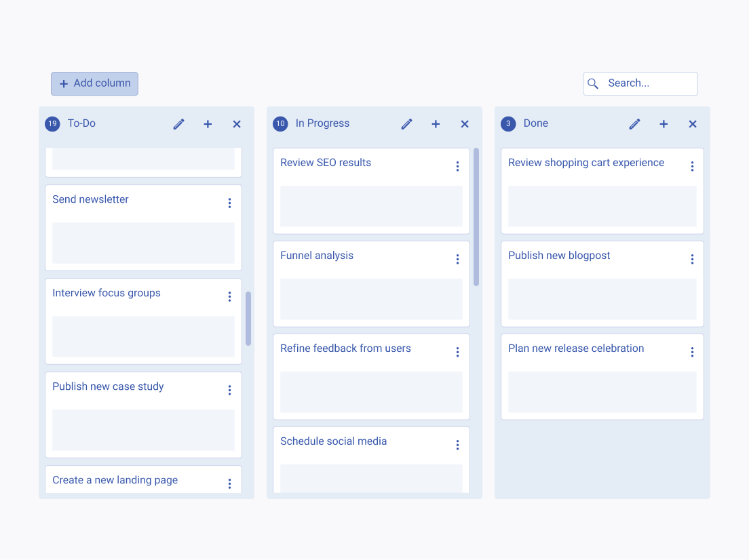The width and height of the screenshot is (749, 560).
Task: Click the Funnel analysis card description area
Action: tap(371, 300)
